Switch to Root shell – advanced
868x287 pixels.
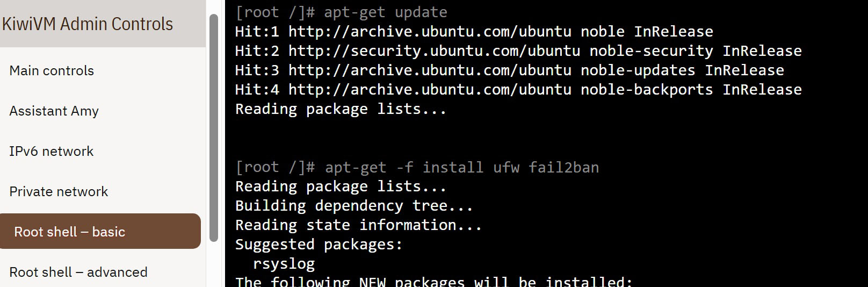78,272
